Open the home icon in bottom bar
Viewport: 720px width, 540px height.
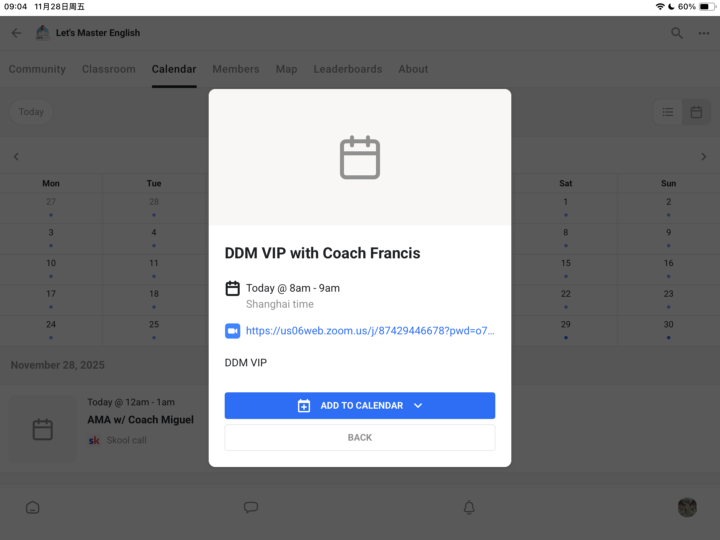click(x=32, y=508)
